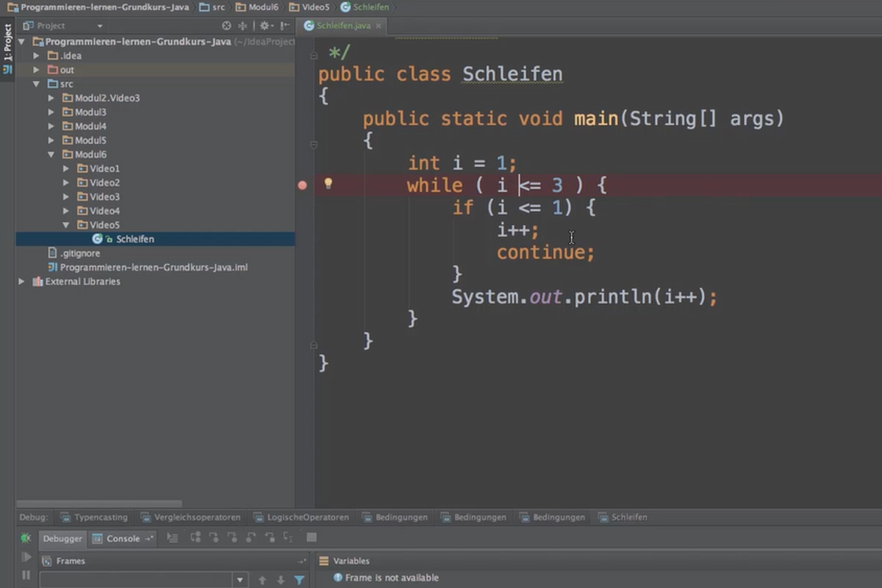Select the Bedingungen debug tab

click(395, 517)
